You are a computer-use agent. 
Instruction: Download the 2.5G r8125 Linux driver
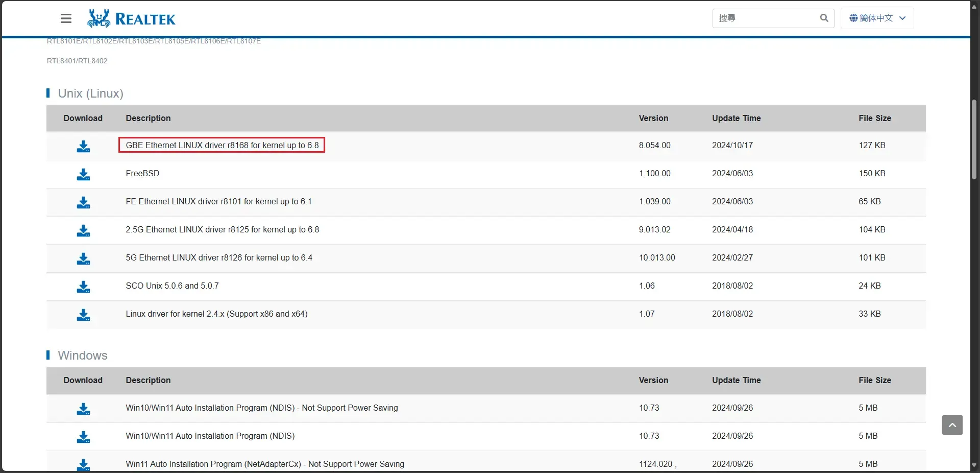click(83, 230)
